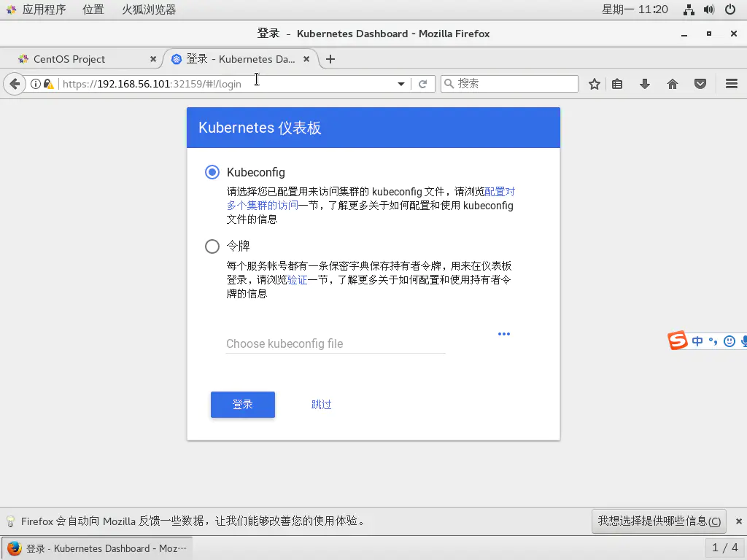Show bookmarks list icon

click(x=617, y=85)
